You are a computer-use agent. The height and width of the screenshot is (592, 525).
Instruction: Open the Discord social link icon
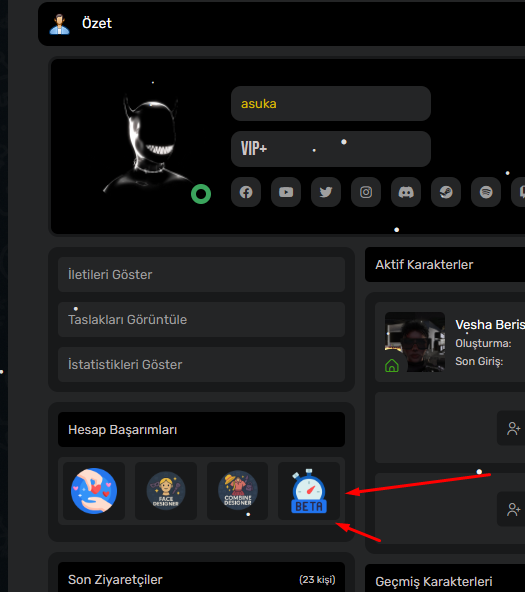(x=406, y=192)
